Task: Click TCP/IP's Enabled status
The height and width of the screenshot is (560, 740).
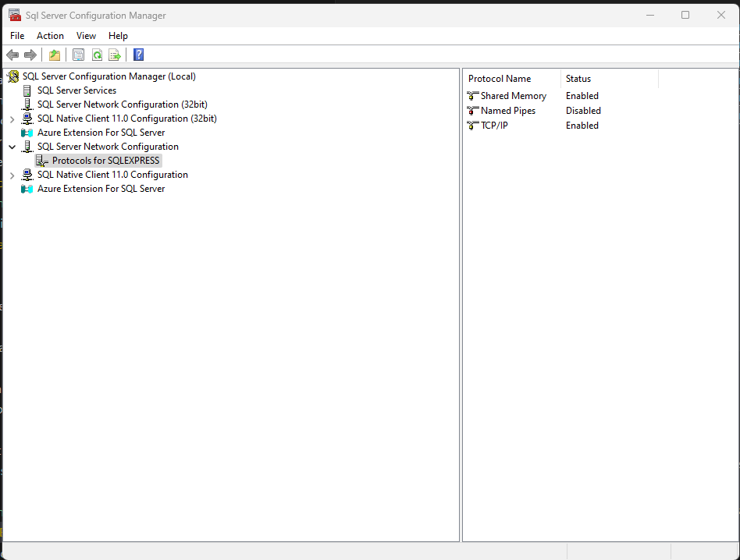Action: click(582, 126)
